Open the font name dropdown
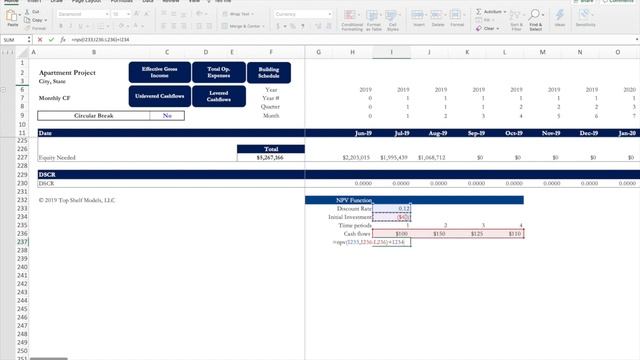This screenshot has height=360, width=640. pyautogui.click(x=107, y=14)
